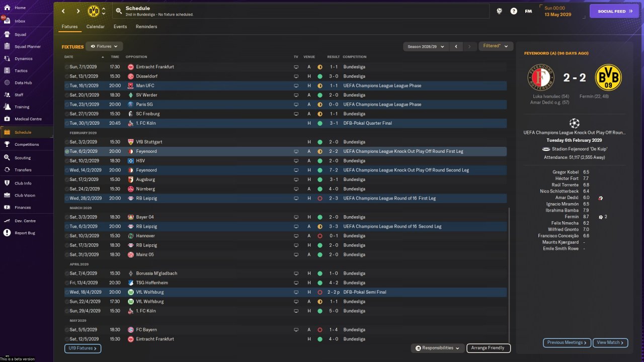Switch to the Fixtures tab
Screen dimensions: 644x362
click(70, 27)
